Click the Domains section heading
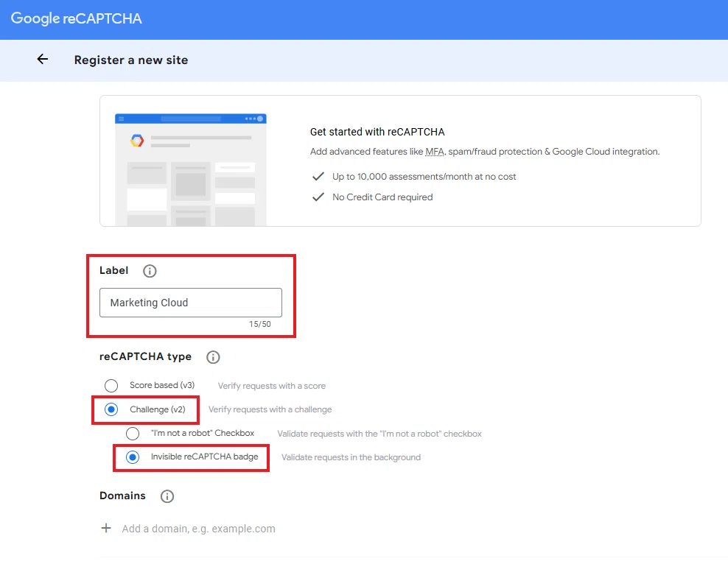This screenshot has width=728, height=578. tap(122, 496)
